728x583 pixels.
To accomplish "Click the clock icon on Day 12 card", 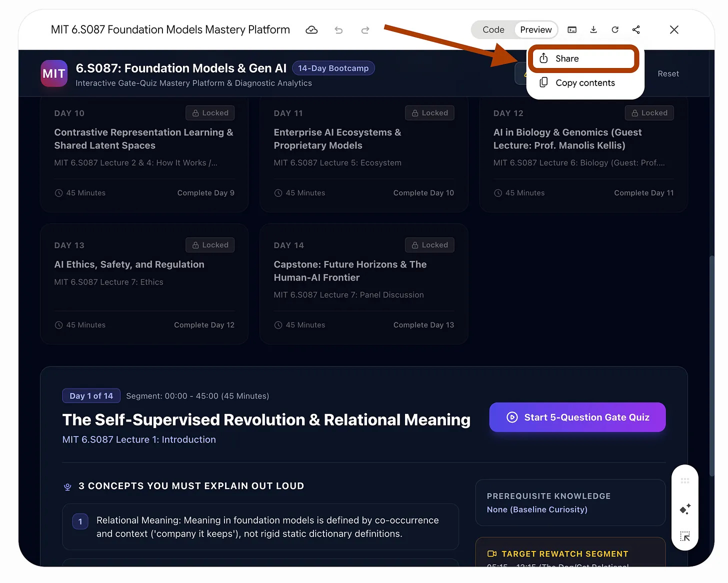I will click(x=498, y=193).
